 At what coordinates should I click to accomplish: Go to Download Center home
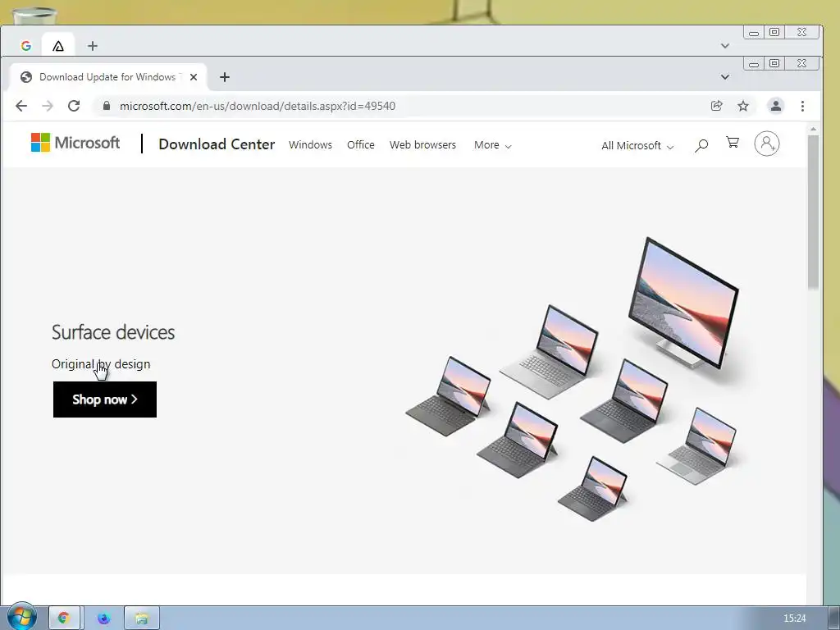tap(217, 144)
